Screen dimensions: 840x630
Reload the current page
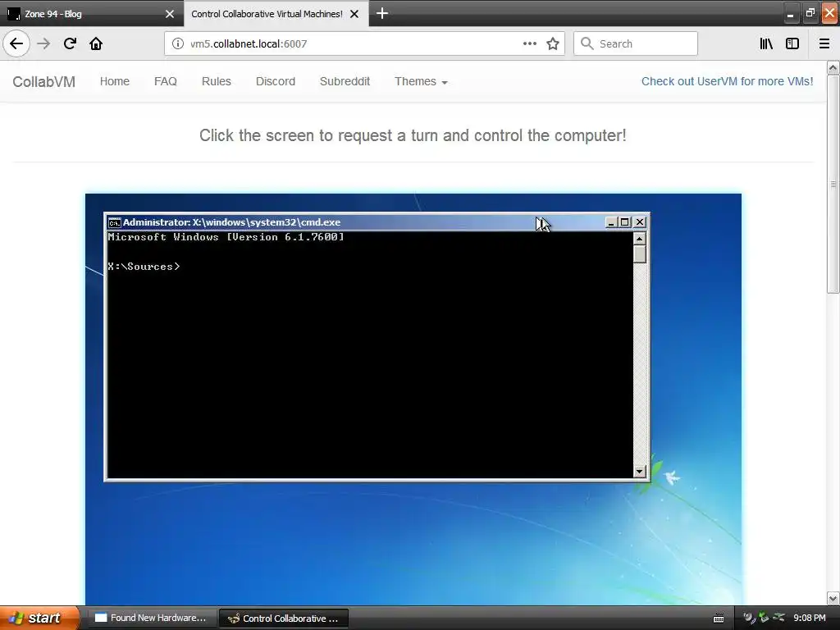(x=70, y=43)
